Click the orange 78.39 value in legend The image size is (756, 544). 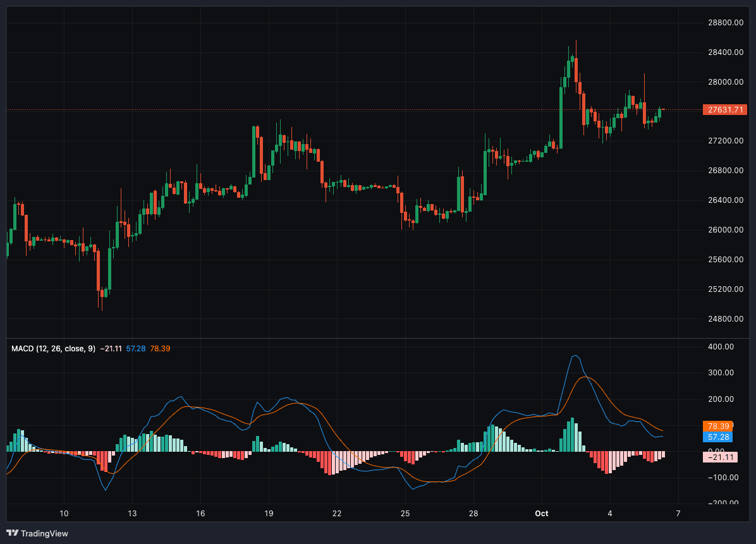[160, 348]
